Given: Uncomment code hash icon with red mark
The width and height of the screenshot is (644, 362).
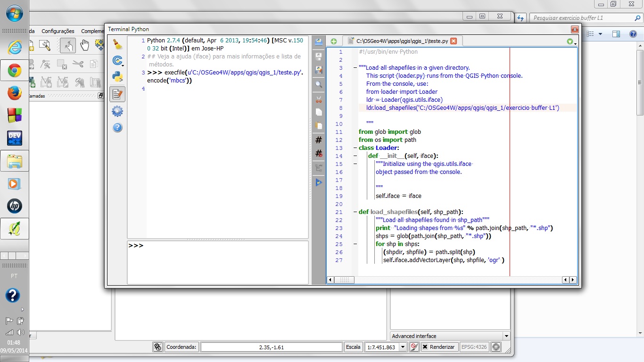Looking at the screenshot, I should click(x=319, y=154).
